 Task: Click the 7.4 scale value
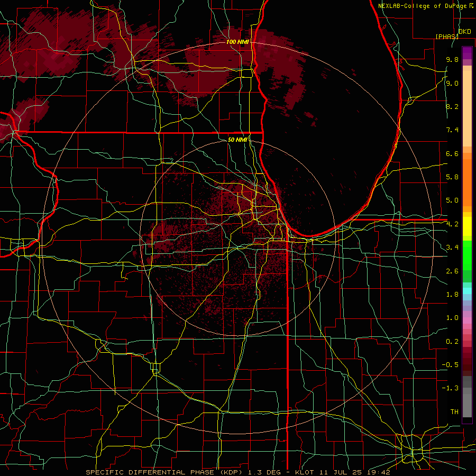tap(452, 130)
